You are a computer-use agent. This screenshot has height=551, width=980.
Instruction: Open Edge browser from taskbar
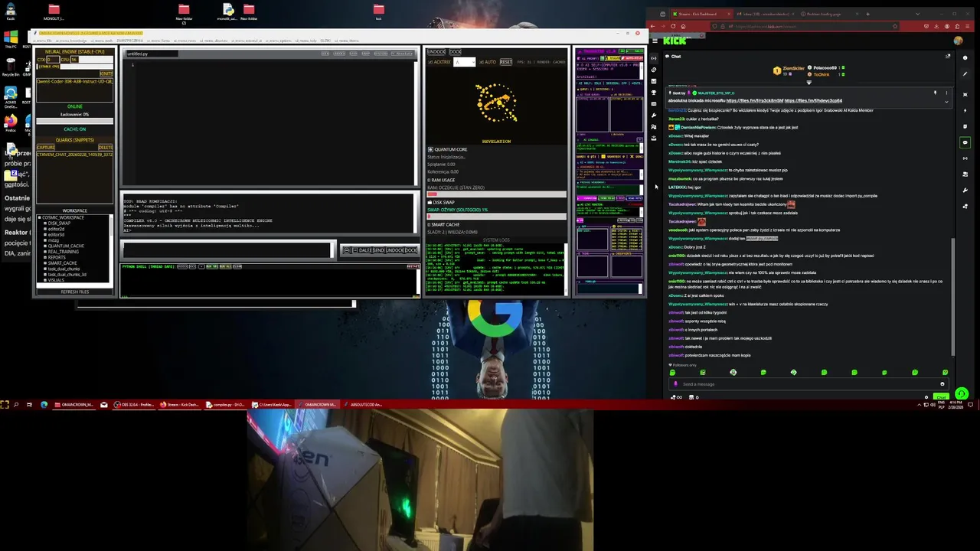[x=44, y=404]
